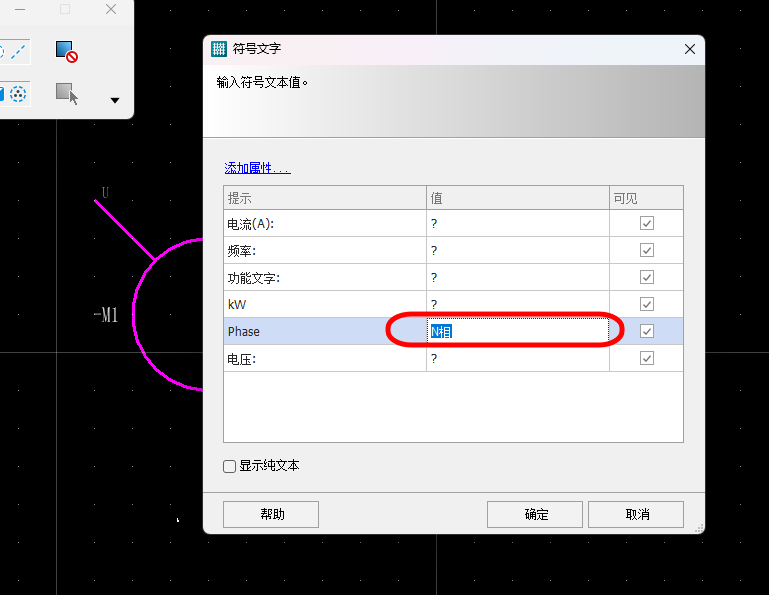Click the 电压: prompt cell
Viewport: 769px width, 595px height.
point(325,358)
